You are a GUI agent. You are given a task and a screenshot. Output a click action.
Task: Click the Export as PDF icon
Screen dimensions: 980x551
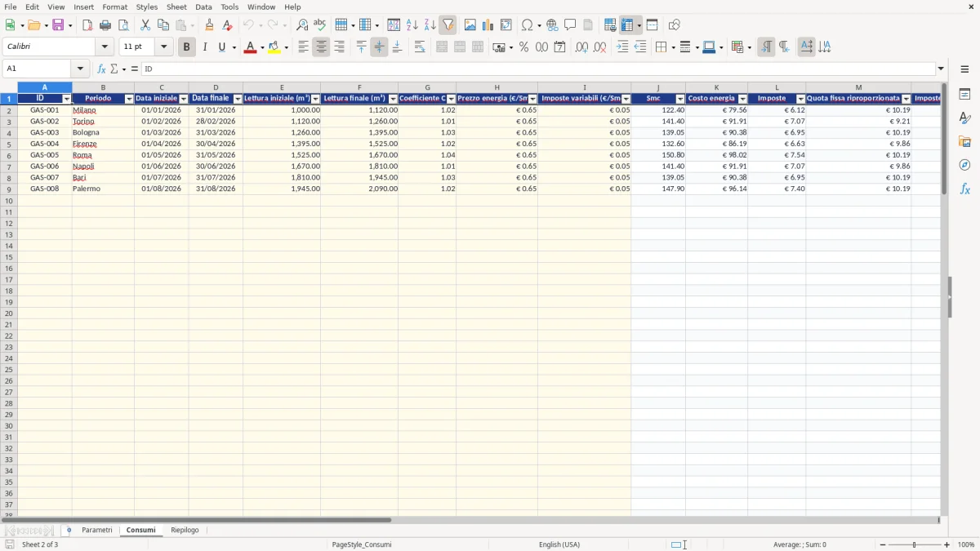(x=87, y=25)
